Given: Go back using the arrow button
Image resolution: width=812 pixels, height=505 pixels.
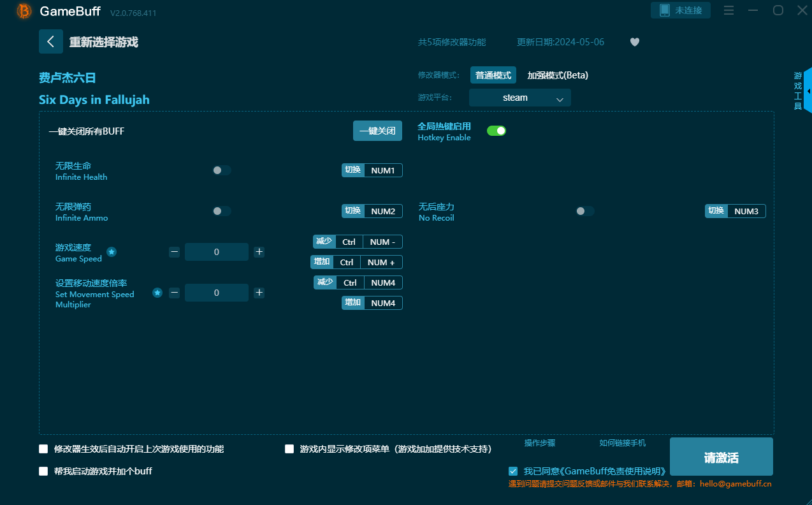Looking at the screenshot, I should (x=51, y=41).
